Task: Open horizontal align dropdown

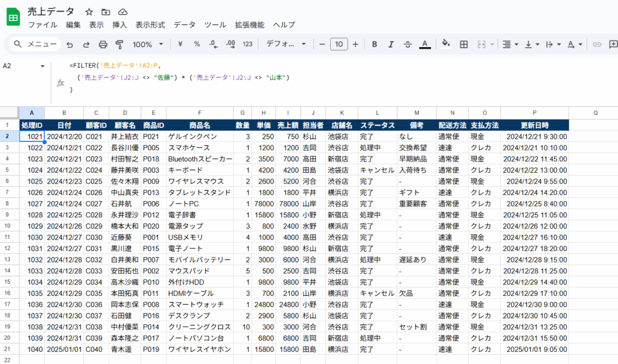Action: [510, 45]
